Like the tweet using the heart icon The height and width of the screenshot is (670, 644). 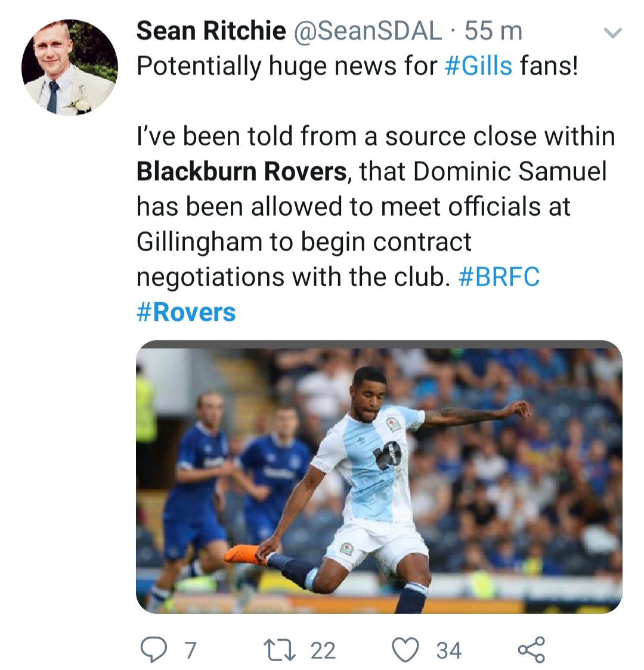(405, 650)
